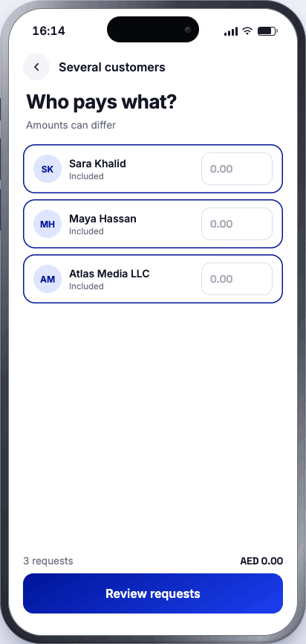306x644 pixels.
Task: Tap the 3 requests count label
Action: (x=48, y=561)
